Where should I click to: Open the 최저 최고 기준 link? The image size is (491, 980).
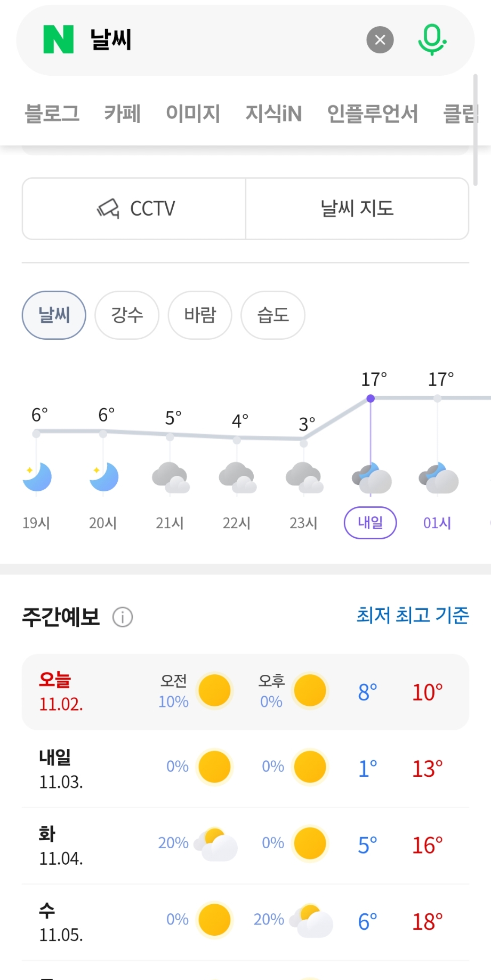413,616
